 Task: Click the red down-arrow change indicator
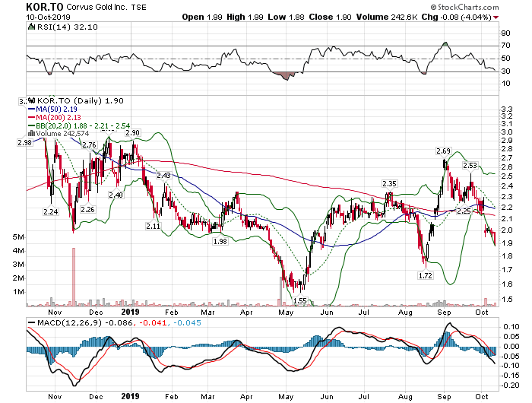tap(496, 17)
